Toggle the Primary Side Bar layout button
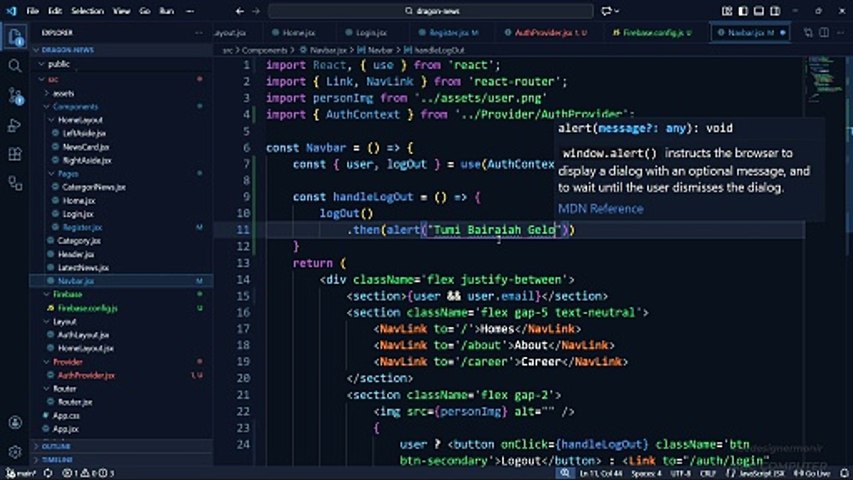Image resolution: width=853 pixels, height=480 pixels. (x=743, y=11)
